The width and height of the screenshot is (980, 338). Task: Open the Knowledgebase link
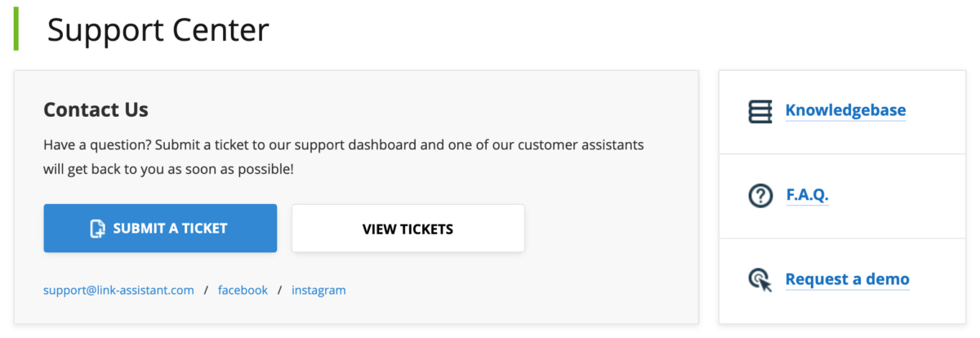tap(845, 110)
